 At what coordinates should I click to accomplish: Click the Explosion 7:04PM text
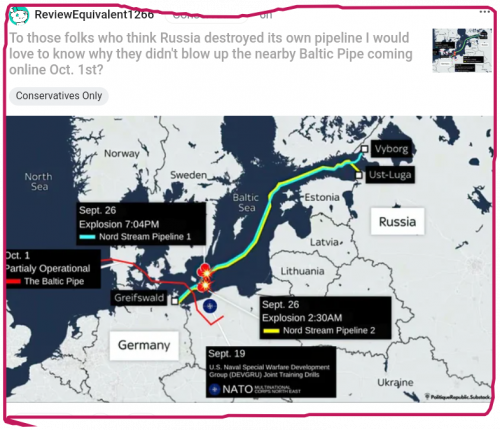tap(119, 224)
